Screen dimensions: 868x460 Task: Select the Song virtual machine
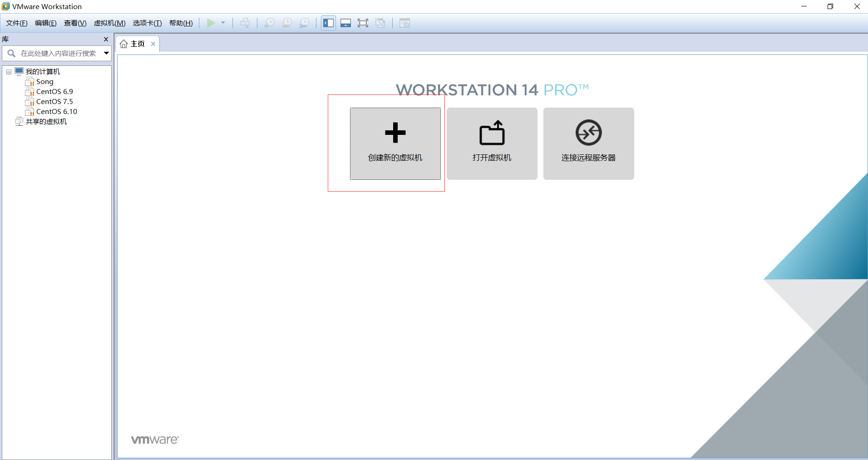pyautogui.click(x=44, y=82)
